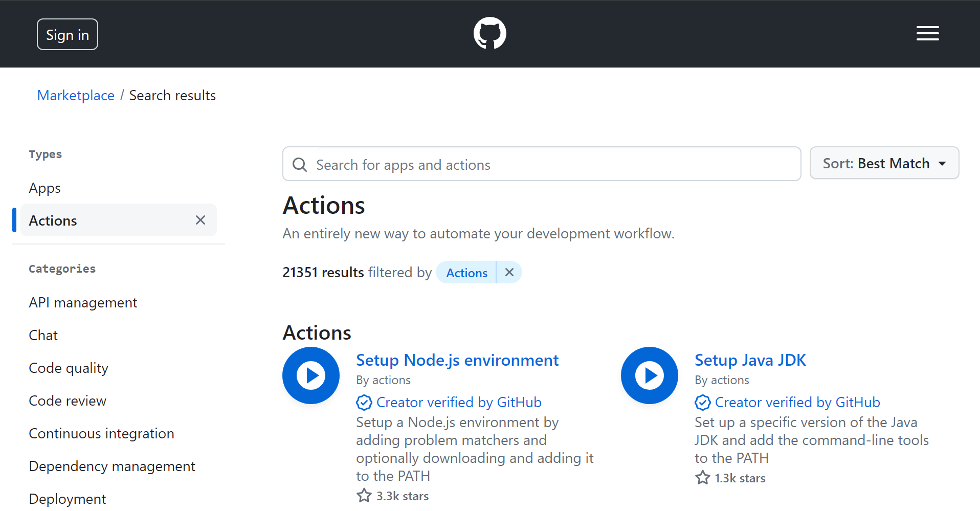The width and height of the screenshot is (980, 511).
Task: Click the 3.3k stars text
Action: coord(403,496)
